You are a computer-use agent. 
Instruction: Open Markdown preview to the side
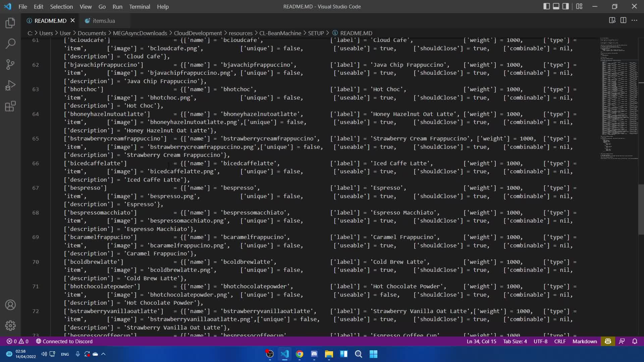(612, 20)
